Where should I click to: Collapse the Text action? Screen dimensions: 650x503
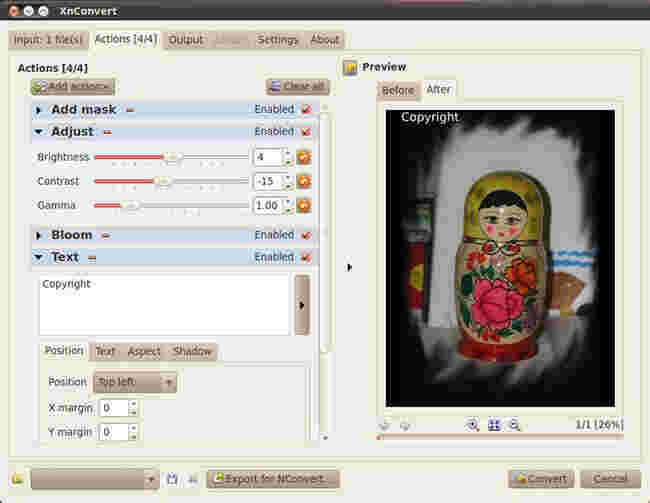coord(39,258)
